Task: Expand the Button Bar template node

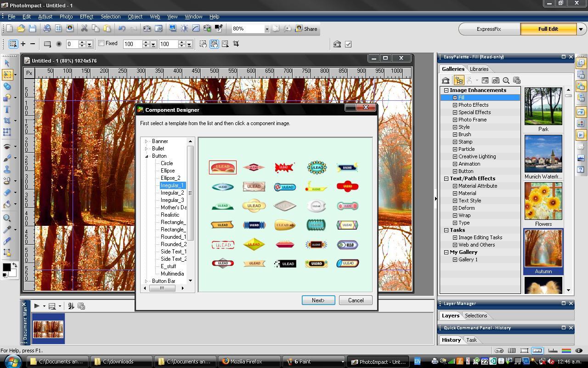Action: click(147, 281)
